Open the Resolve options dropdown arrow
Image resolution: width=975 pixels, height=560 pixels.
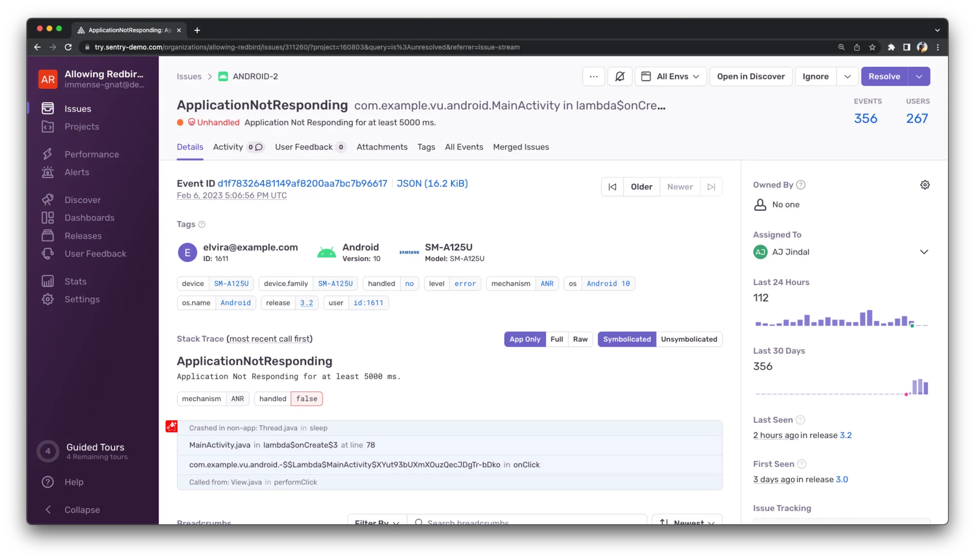click(919, 77)
